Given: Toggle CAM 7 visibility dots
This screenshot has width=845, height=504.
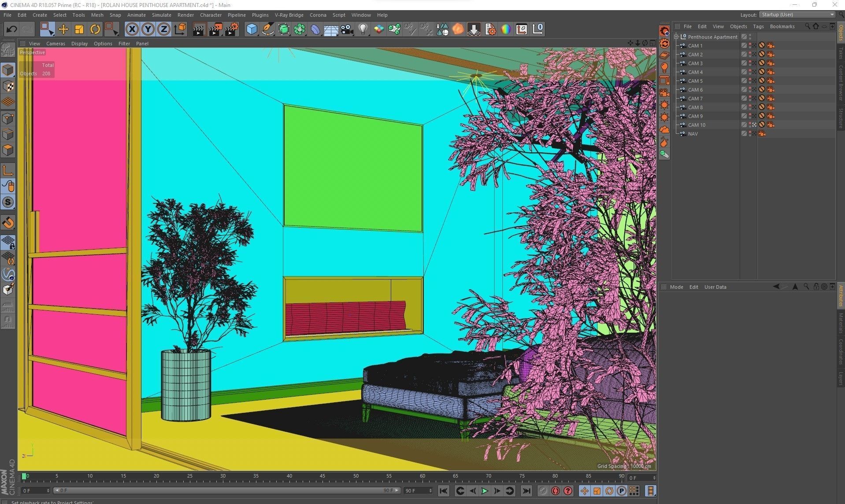Looking at the screenshot, I should tap(750, 99).
